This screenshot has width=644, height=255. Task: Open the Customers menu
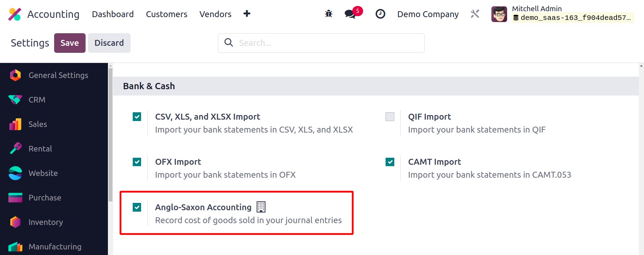pyautogui.click(x=167, y=14)
